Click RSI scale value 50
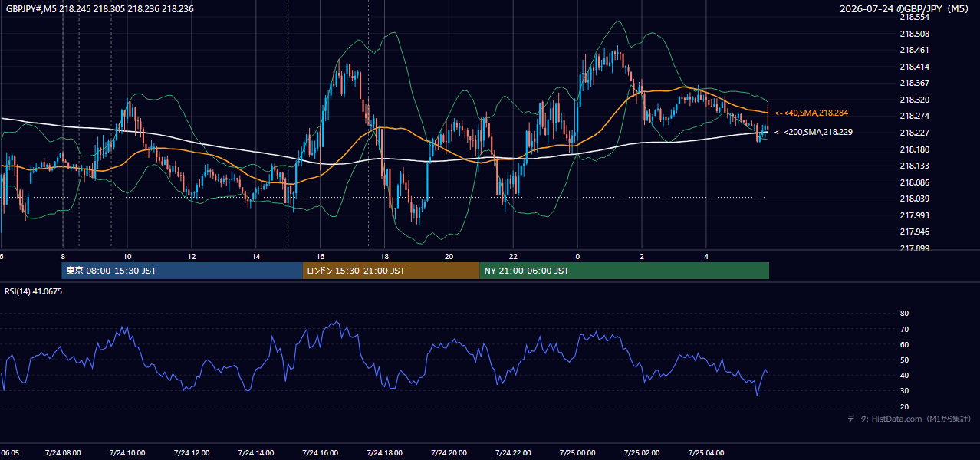Image resolution: width=980 pixels, height=460 pixels. 904,360
